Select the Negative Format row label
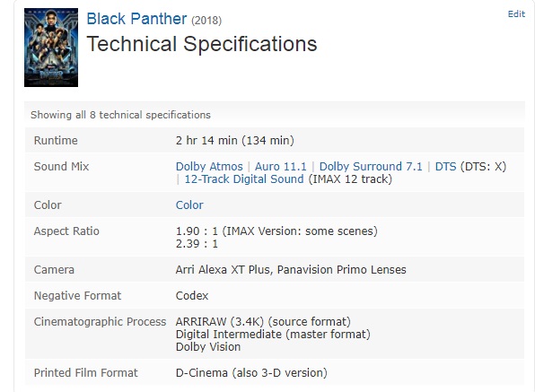This screenshot has width=535, height=392. 77,295
